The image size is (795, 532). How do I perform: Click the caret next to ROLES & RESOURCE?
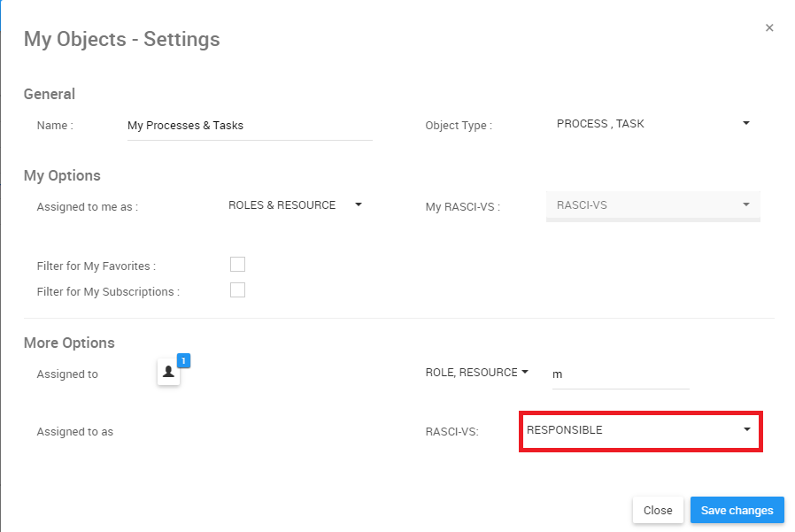(359, 204)
